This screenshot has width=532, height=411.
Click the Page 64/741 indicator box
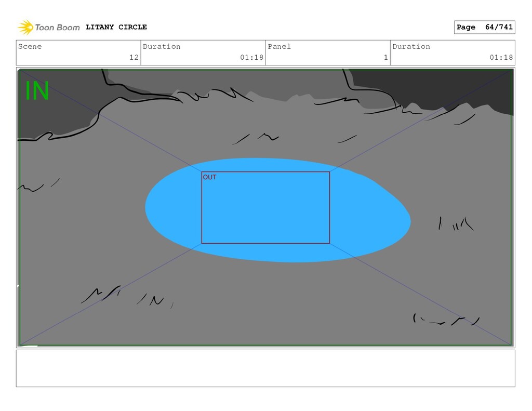(x=484, y=27)
